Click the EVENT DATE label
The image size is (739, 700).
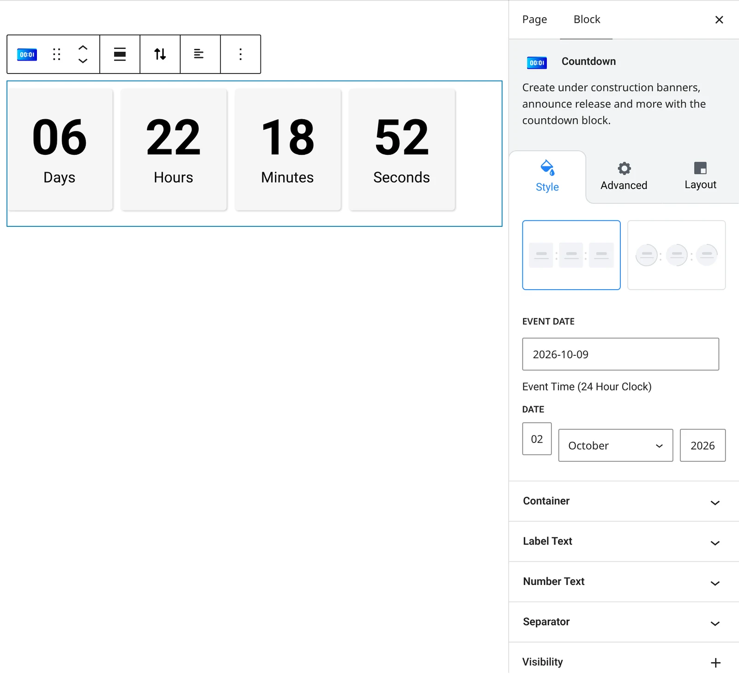point(548,322)
